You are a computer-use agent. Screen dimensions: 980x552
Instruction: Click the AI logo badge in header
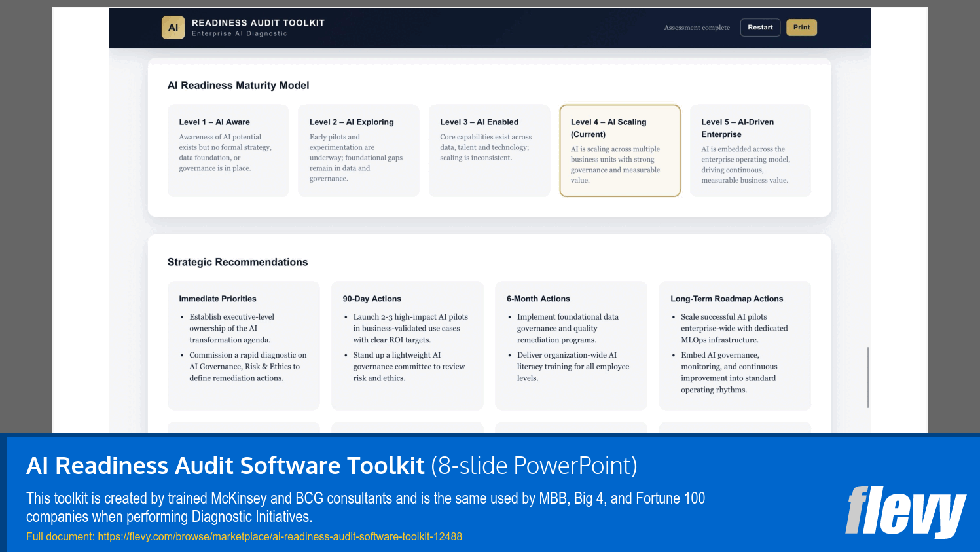click(173, 28)
